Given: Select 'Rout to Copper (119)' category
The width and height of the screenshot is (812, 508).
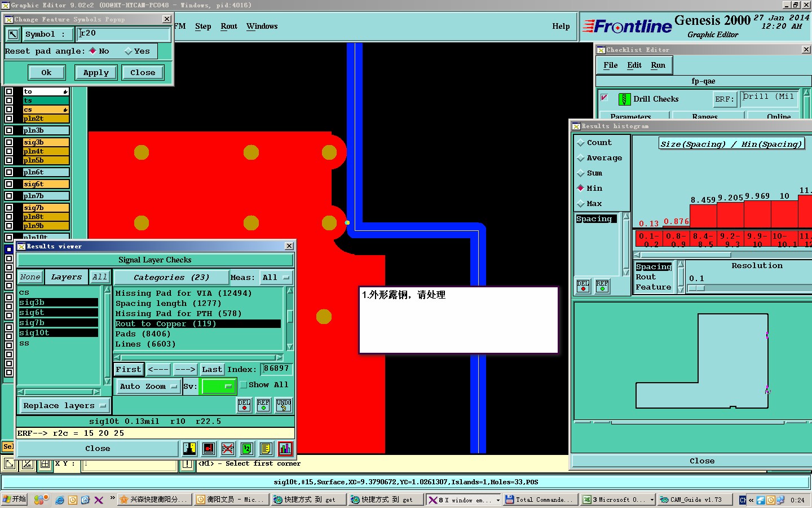Looking at the screenshot, I should [197, 324].
